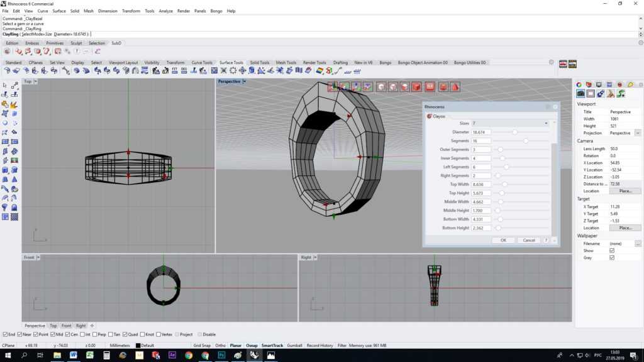644x362 pixels.
Task: Click the red cone icon in the viewport toolbar
Action: coord(455,87)
